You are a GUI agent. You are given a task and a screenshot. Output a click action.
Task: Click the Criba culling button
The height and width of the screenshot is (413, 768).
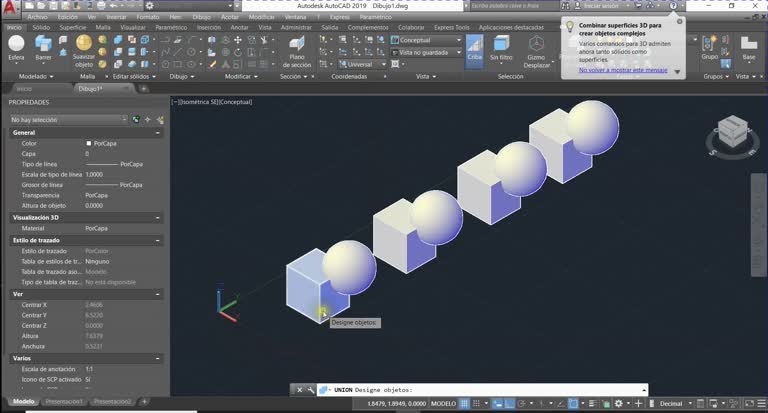tap(474, 50)
